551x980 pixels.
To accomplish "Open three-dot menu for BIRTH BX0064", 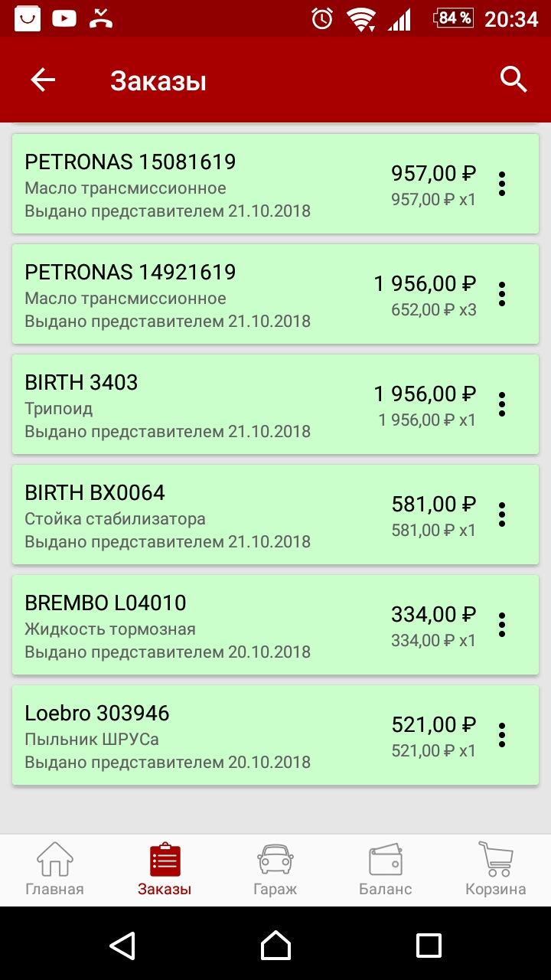I will coord(502,514).
